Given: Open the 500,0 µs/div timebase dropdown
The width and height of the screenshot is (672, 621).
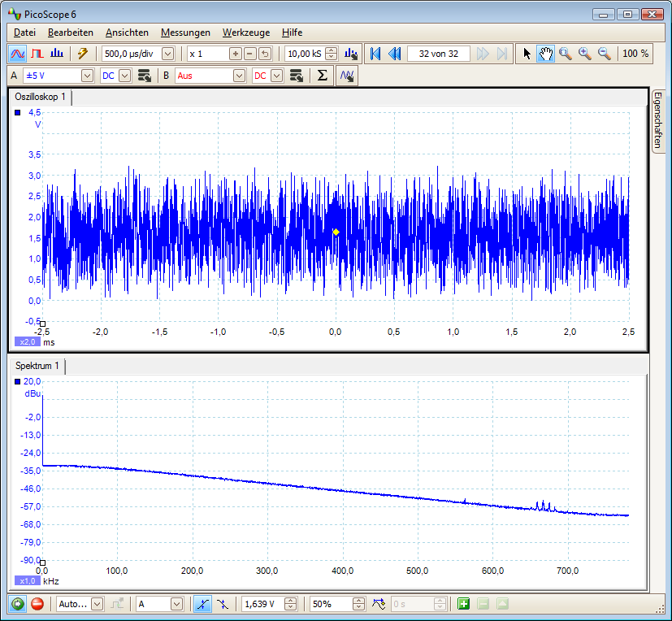Looking at the screenshot, I should pos(168,54).
